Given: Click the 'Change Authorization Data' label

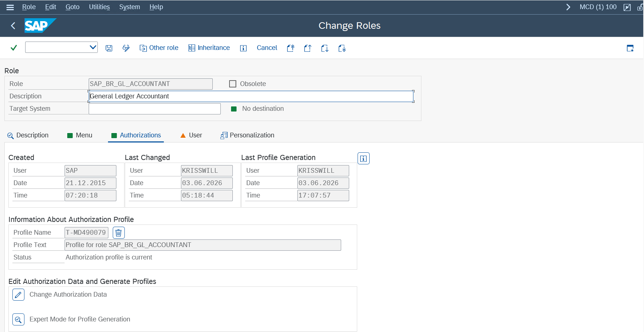Looking at the screenshot, I should 68,294.
